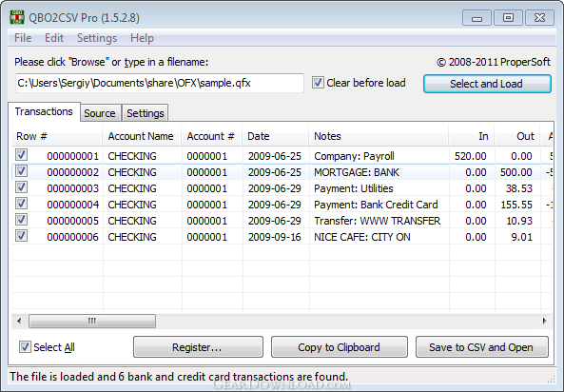Toggle the checkbox for row 000000003
This screenshot has height=392, width=564.
click(x=21, y=187)
